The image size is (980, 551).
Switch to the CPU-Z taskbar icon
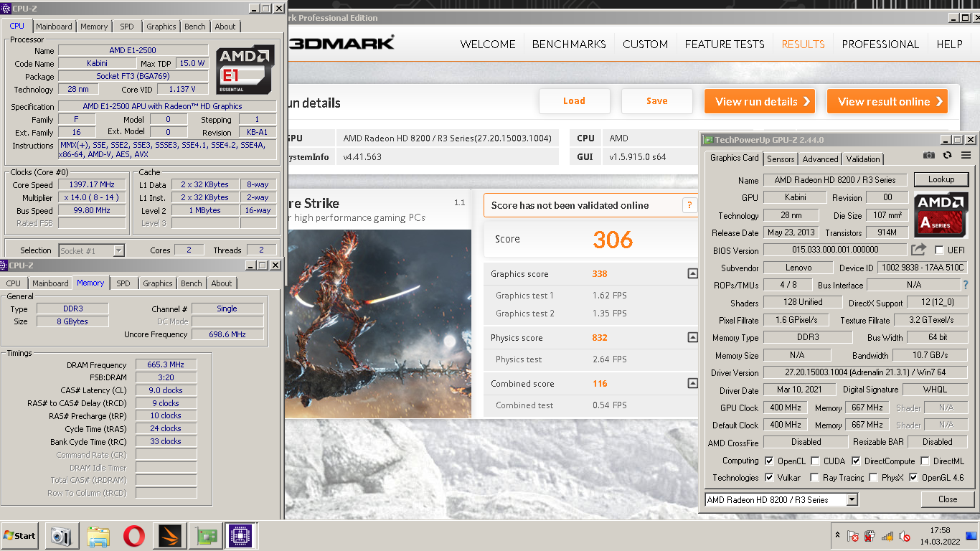click(x=241, y=536)
